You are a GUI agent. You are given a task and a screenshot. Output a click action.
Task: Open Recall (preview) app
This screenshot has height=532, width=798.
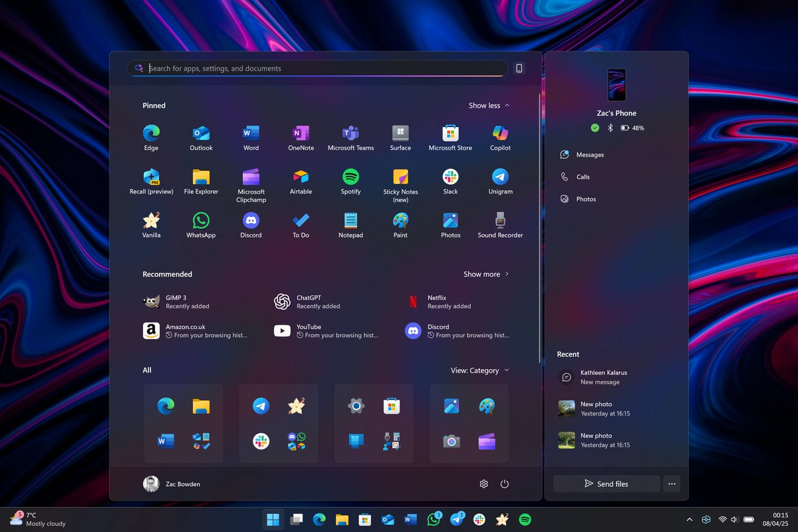[151, 182]
